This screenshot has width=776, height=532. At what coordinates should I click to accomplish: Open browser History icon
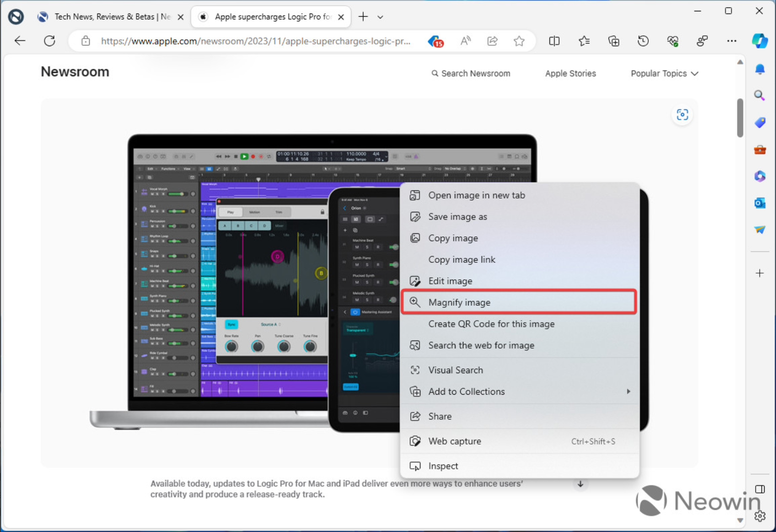[x=643, y=41]
